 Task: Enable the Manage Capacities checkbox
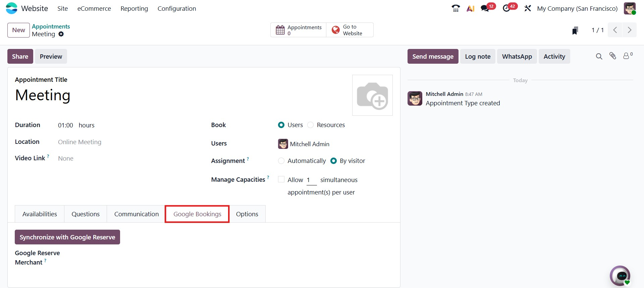point(281,179)
